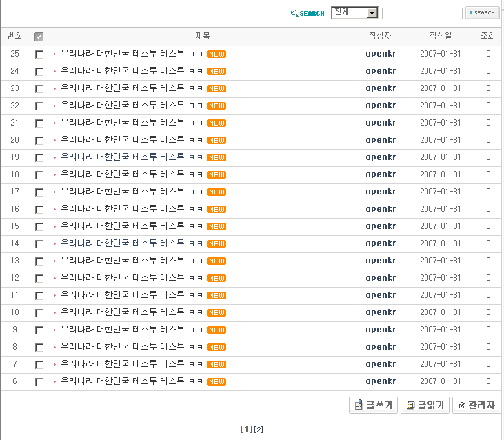Toggle the select-all checkbox in header
504x440 pixels.
(39, 37)
